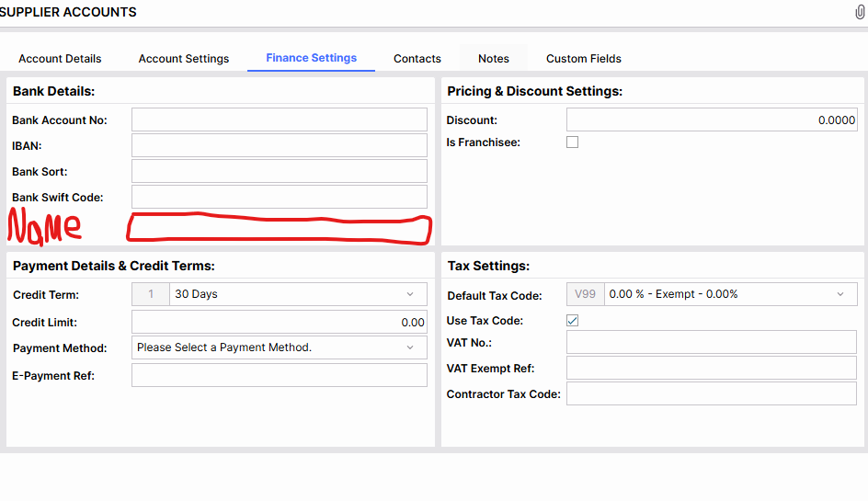Toggle the Is Franchisee checkbox

click(572, 142)
